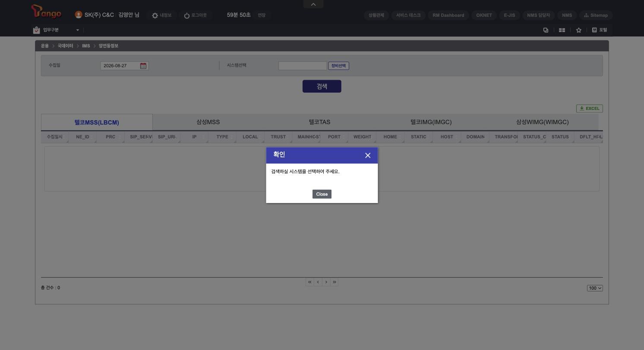Open the page size 100 dropdown

tap(595, 288)
